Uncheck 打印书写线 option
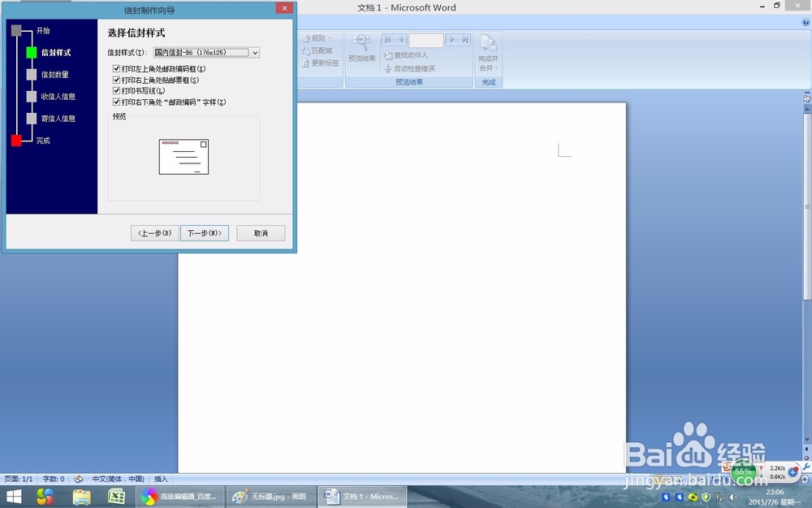This screenshot has height=508, width=812. (x=116, y=91)
